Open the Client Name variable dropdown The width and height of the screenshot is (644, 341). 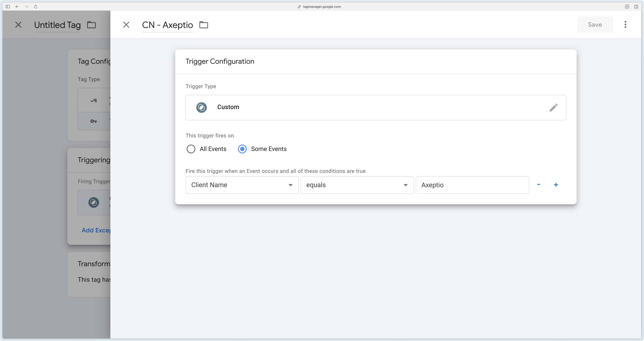tap(242, 185)
